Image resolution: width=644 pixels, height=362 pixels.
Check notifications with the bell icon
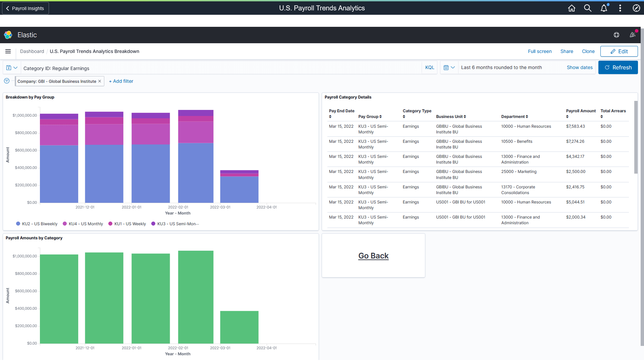pyautogui.click(x=604, y=8)
